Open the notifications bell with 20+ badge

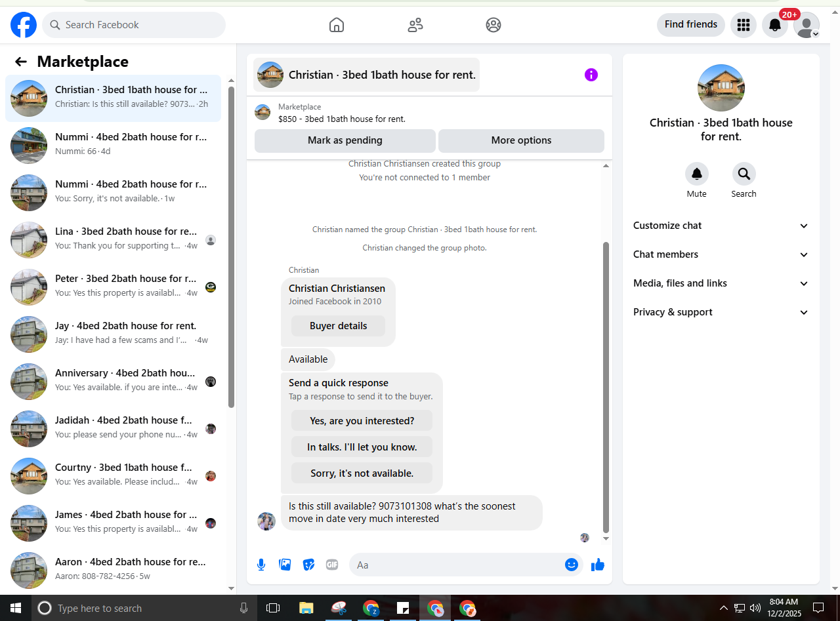[775, 25]
